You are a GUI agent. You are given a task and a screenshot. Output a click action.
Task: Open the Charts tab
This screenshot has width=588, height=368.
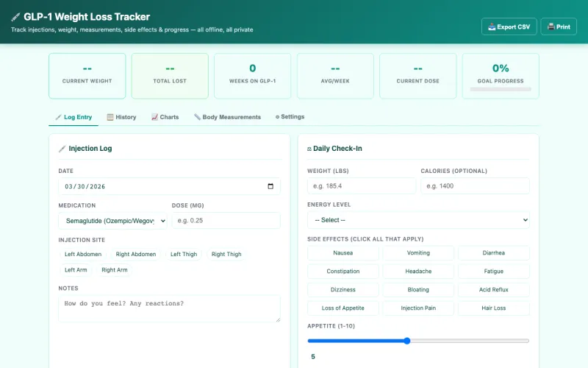point(165,117)
